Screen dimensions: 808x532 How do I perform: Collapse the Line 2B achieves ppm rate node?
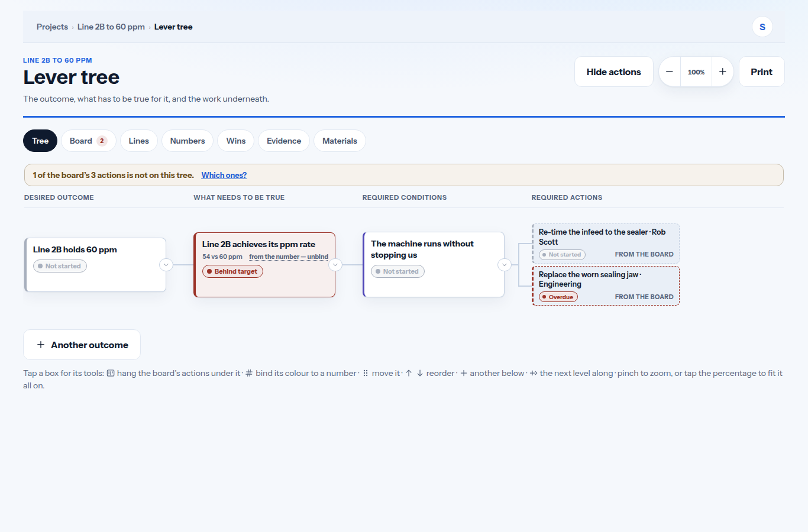335,265
